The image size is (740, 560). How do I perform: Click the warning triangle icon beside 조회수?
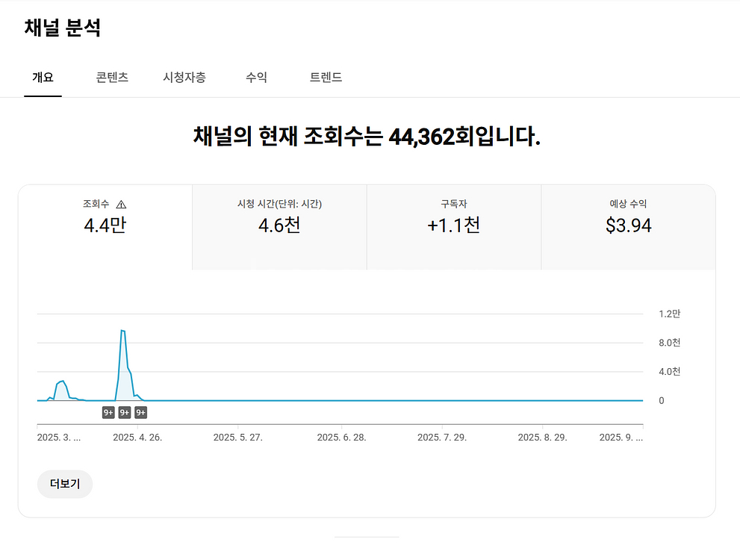pyautogui.click(x=122, y=205)
